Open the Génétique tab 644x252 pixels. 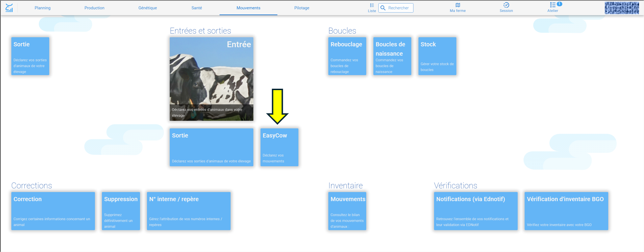(147, 8)
